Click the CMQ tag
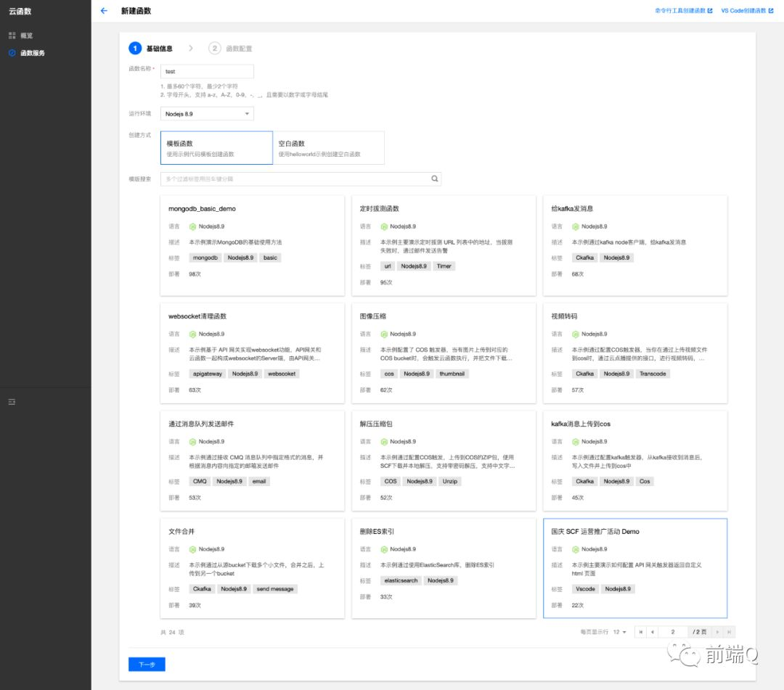This screenshot has width=784, height=690. pos(200,482)
